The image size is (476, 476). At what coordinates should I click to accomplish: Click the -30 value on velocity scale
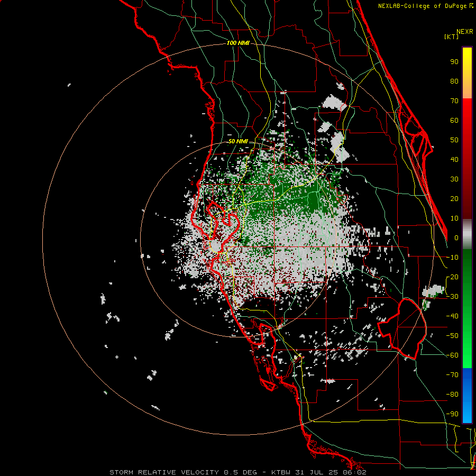[452, 297]
